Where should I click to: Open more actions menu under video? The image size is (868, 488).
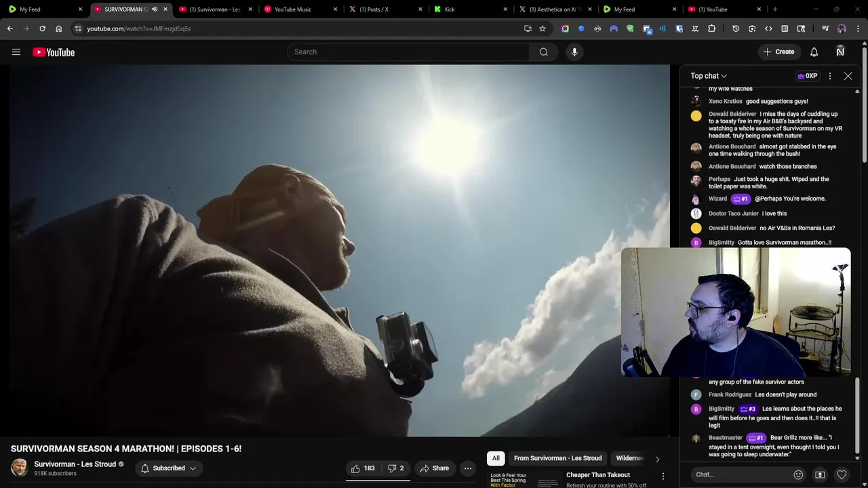[x=467, y=468]
